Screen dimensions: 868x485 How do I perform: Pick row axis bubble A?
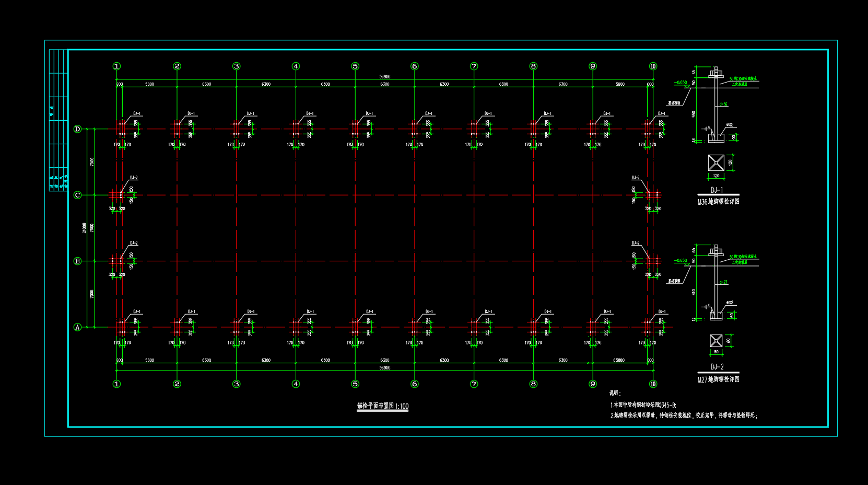78,327
